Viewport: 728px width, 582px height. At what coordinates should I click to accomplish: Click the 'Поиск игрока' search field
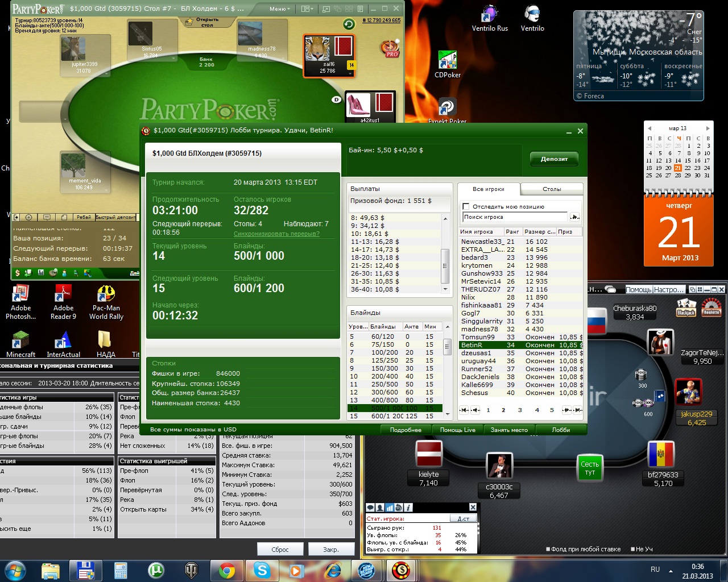click(514, 217)
